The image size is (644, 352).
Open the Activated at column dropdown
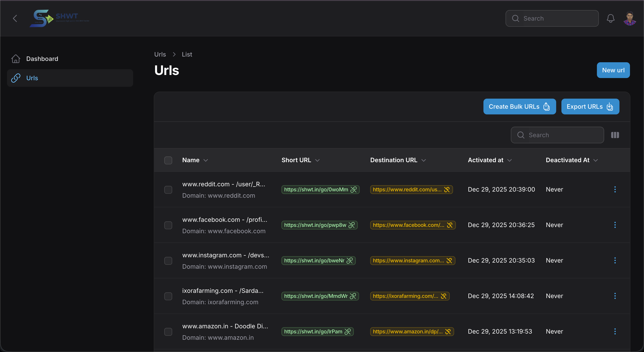[510, 160]
